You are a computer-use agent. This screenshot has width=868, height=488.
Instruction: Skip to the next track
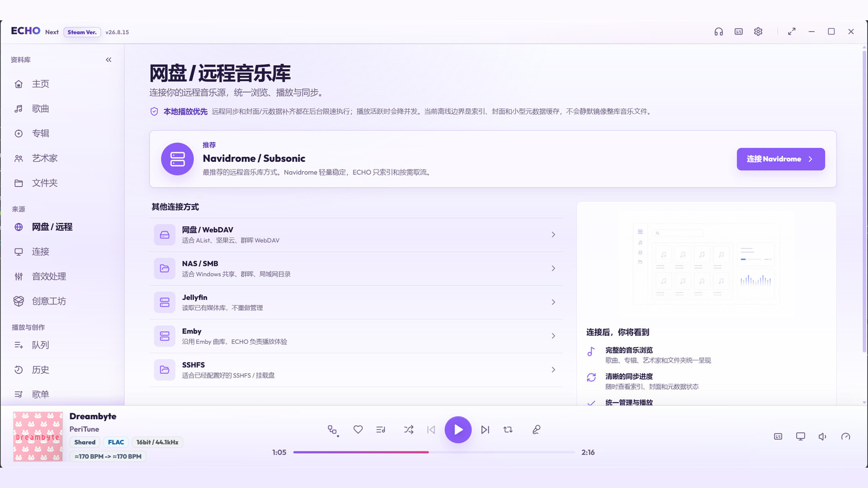point(485,430)
